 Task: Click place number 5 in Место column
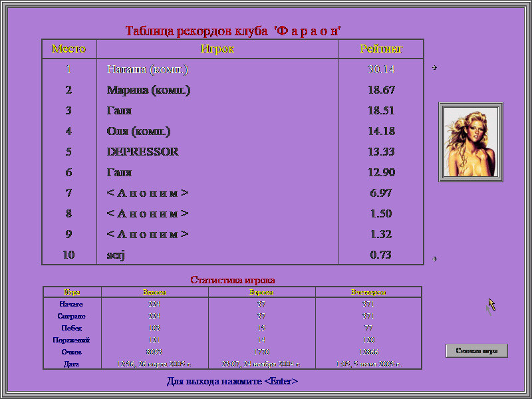(x=69, y=152)
